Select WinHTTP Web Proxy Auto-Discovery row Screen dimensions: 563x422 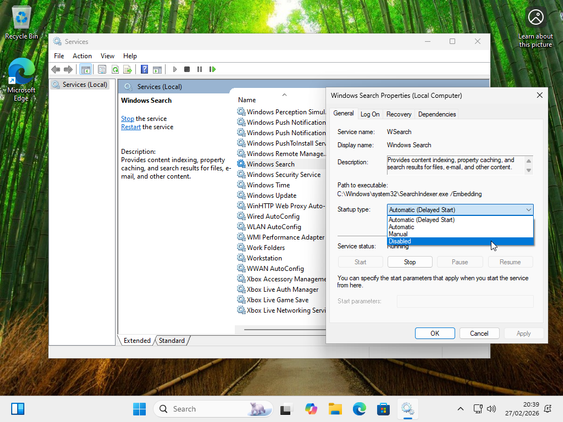pyautogui.click(x=281, y=206)
